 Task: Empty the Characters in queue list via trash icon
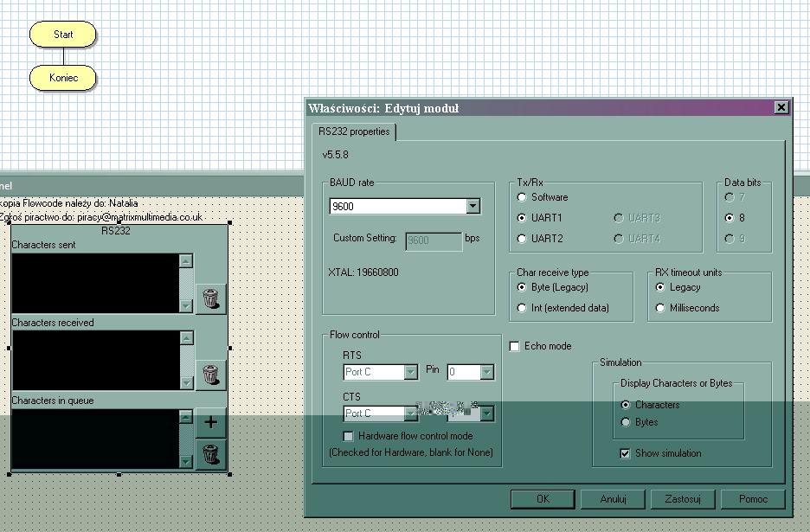click(211, 454)
